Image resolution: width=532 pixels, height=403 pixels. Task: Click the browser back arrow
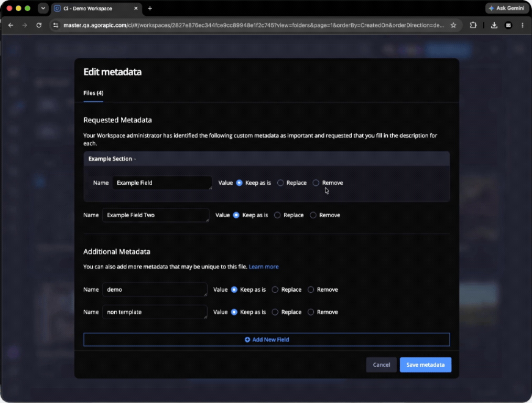click(x=11, y=25)
